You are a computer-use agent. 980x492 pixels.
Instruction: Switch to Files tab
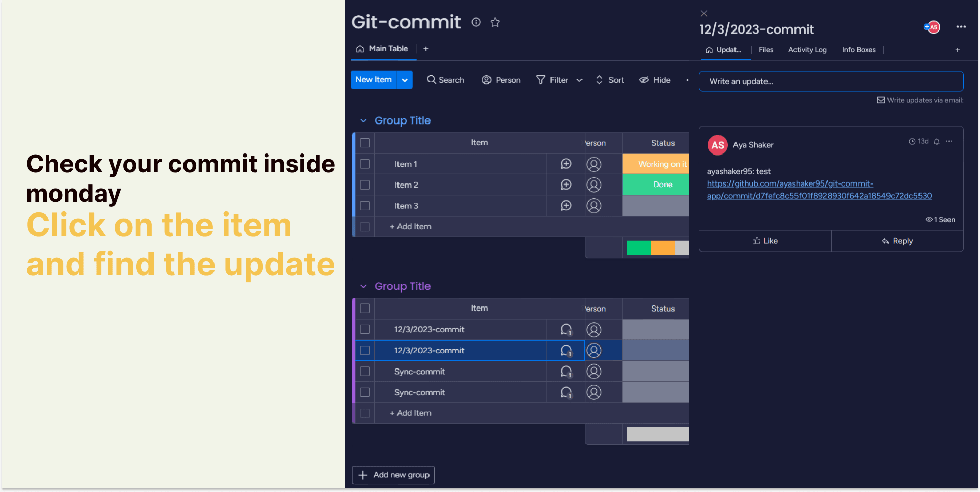pos(766,50)
